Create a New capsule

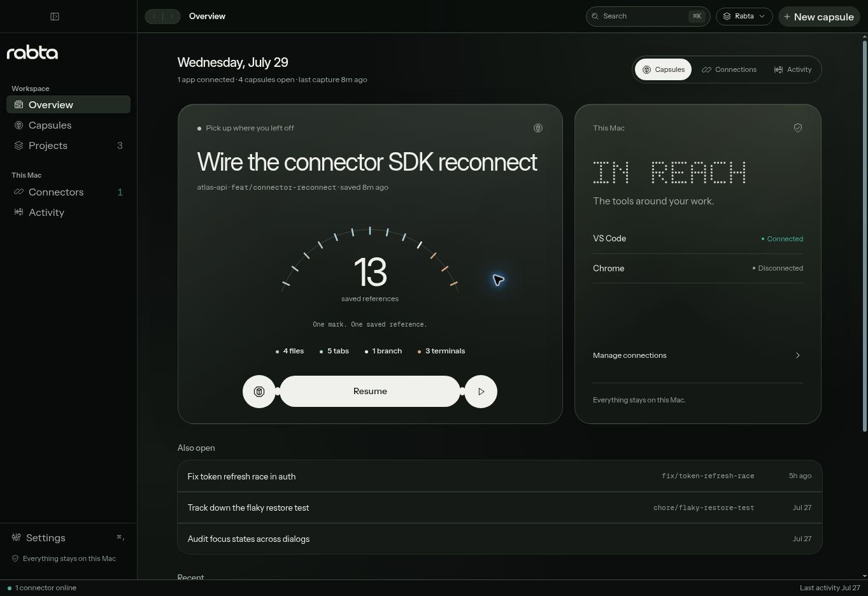[819, 17]
